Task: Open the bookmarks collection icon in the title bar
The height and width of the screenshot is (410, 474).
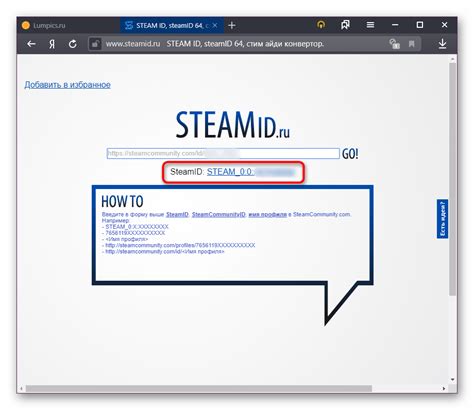Action: point(345,25)
